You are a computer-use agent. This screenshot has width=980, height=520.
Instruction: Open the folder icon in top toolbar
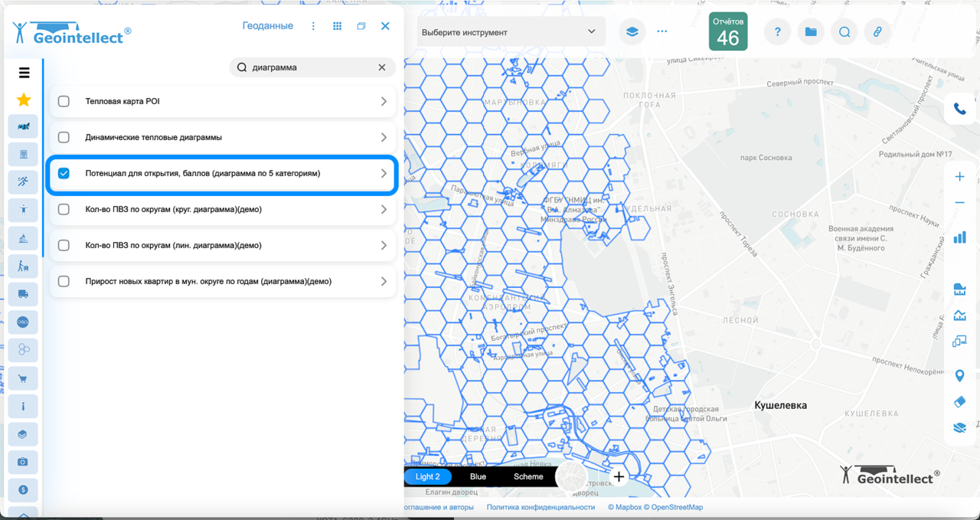point(811,32)
